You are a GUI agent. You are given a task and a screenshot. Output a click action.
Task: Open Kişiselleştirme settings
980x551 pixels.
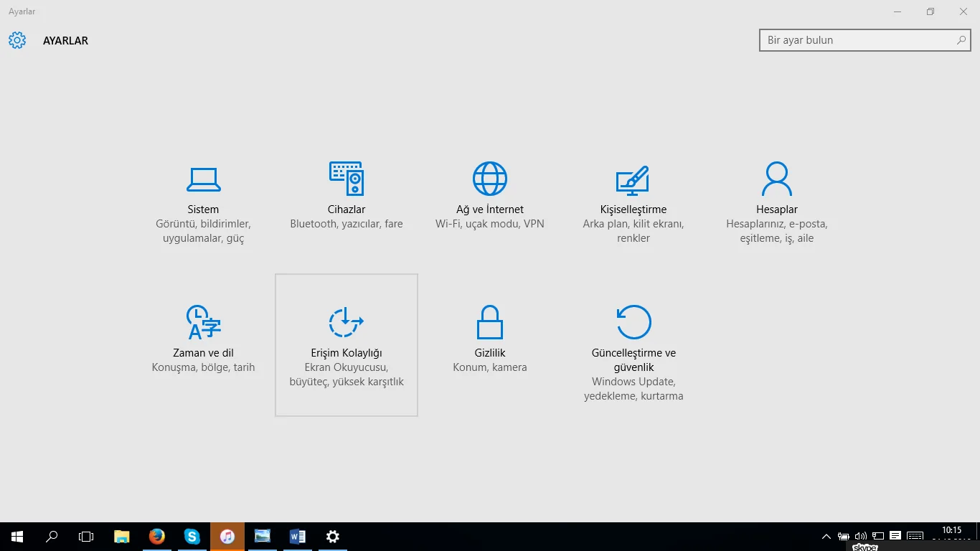coord(633,202)
